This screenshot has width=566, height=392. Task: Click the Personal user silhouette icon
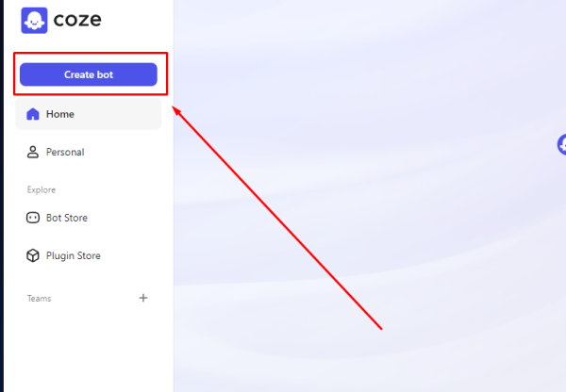pyautogui.click(x=33, y=152)
